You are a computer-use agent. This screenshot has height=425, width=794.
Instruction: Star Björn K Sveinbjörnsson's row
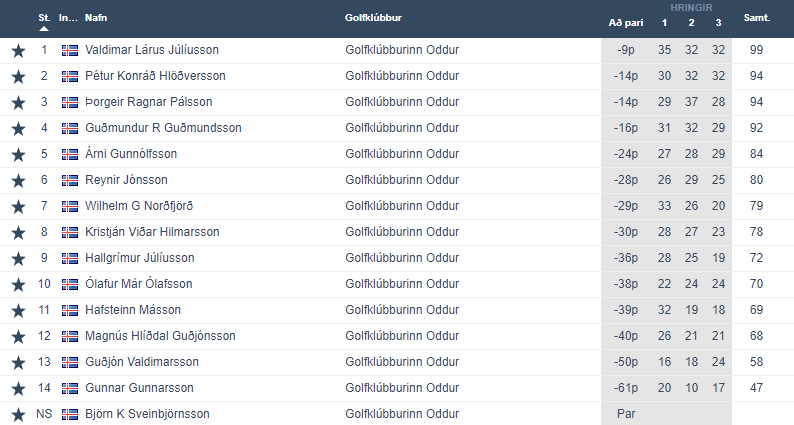(x=18, y=414)
